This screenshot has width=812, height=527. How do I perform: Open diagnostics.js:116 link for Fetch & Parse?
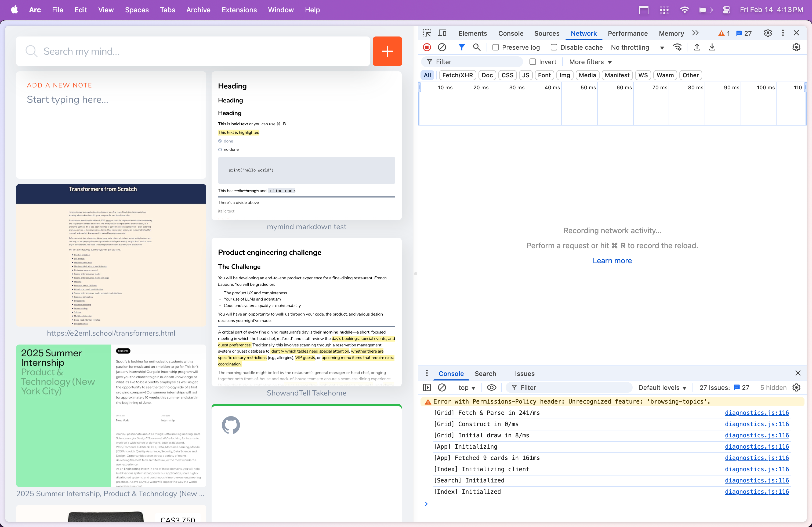(x=757, y=413)
